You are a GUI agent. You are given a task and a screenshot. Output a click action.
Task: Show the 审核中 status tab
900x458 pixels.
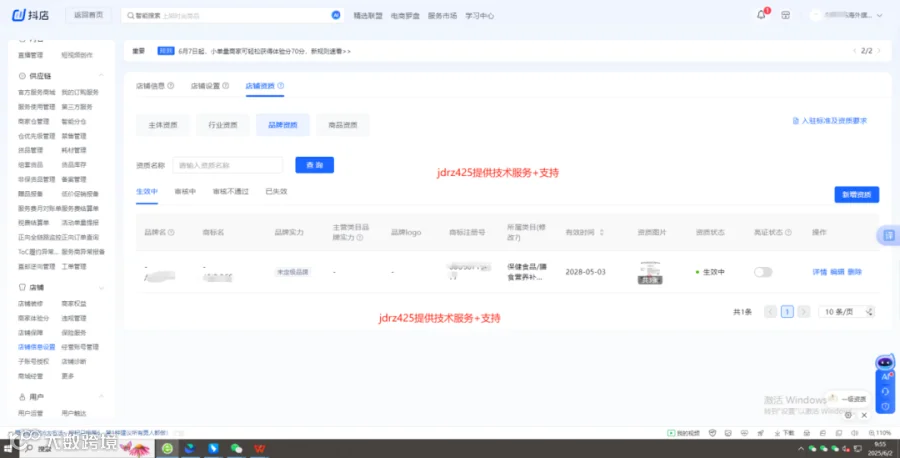[185, 191]
